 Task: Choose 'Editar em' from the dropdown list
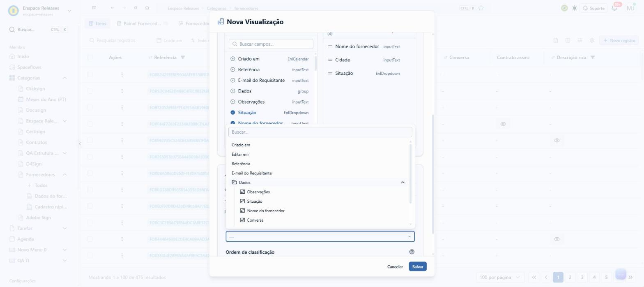(240, 154)
